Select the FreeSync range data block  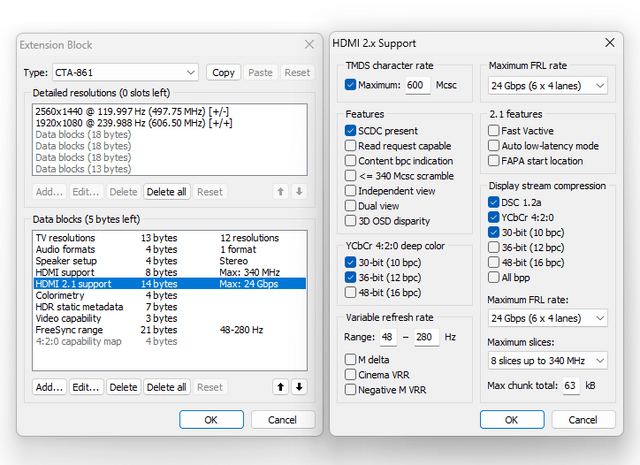[x=169, y=330]
